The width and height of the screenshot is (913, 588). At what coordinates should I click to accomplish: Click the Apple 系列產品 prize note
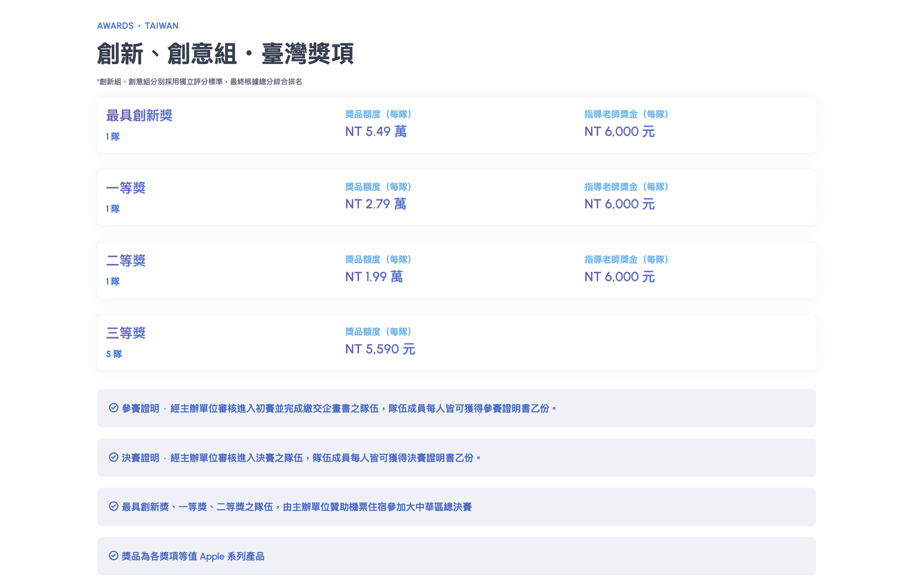[193, 556]
